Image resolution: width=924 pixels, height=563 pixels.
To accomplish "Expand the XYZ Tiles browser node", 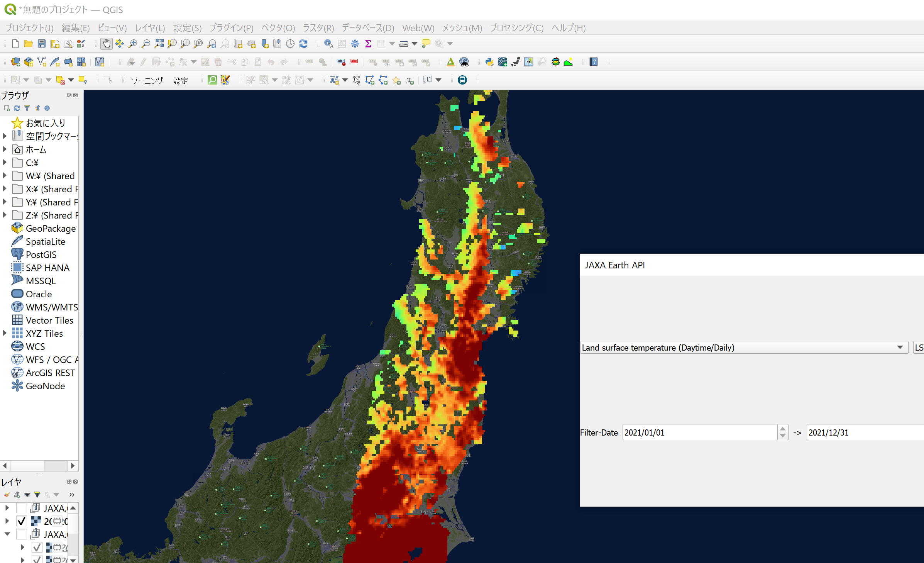I will pos(5,333).
